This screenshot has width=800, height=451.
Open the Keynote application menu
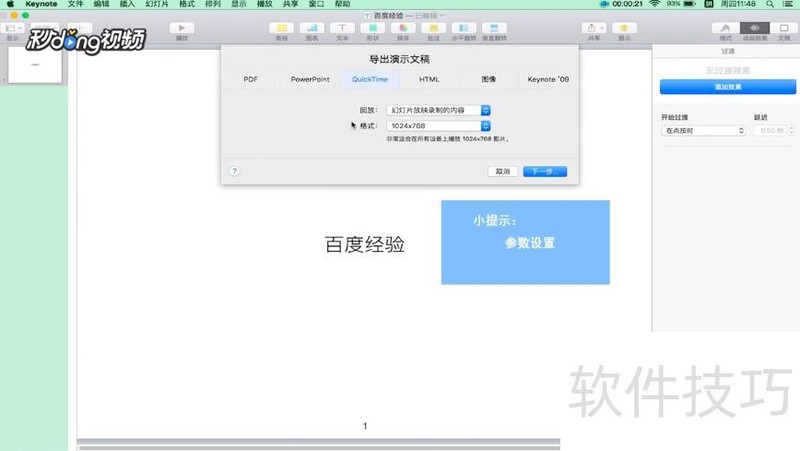[41, 4]
